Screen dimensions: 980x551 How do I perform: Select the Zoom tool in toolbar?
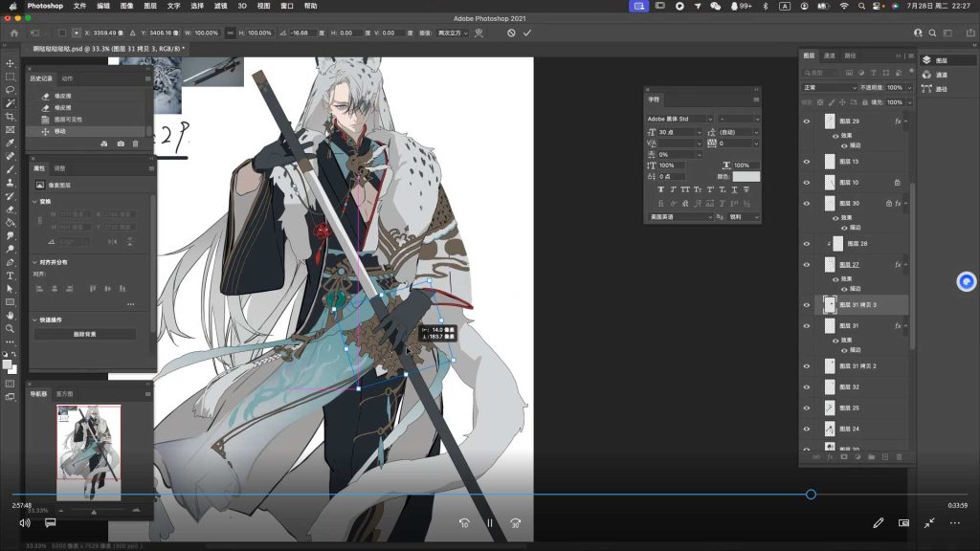[10, 329]
